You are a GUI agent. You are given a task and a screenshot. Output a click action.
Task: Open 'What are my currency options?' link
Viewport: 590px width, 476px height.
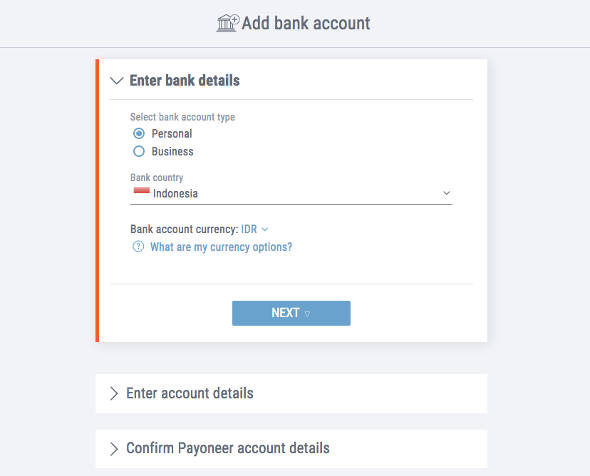click(x=221, y=247)
